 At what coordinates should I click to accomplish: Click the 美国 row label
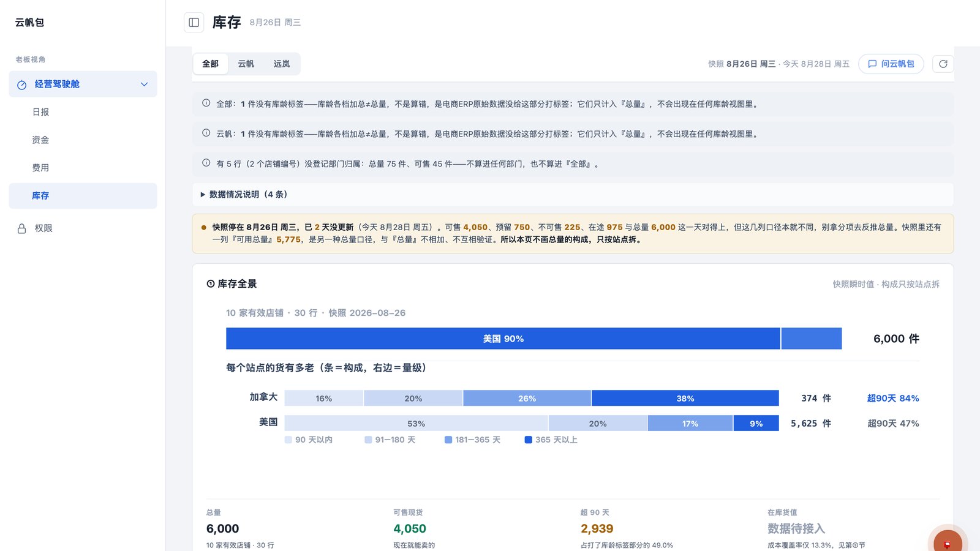[268, 422]
